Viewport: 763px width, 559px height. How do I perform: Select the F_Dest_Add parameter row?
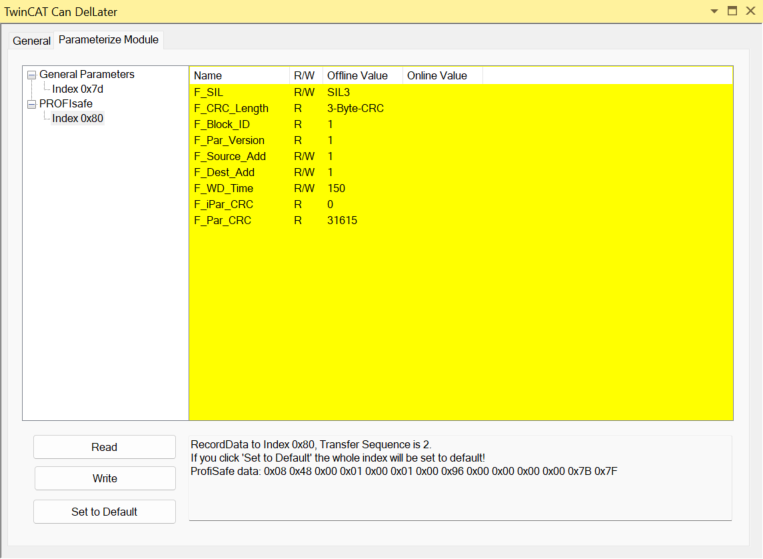point(461,172)
